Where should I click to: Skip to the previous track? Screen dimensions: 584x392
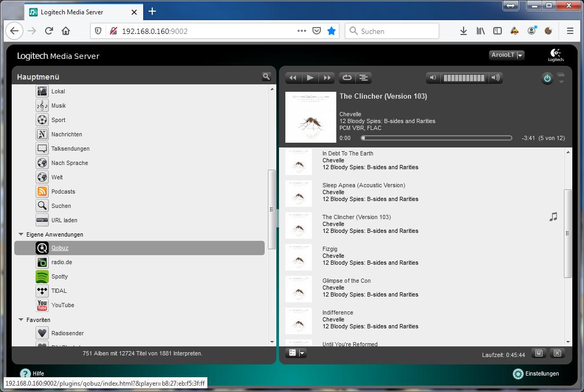[x=293, y=77]
